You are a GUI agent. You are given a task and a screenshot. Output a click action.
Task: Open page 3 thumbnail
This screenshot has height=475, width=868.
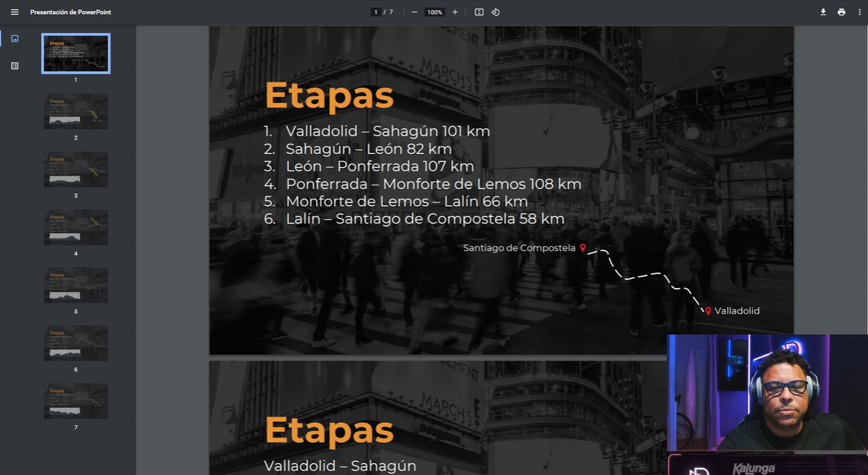point(76,169)
